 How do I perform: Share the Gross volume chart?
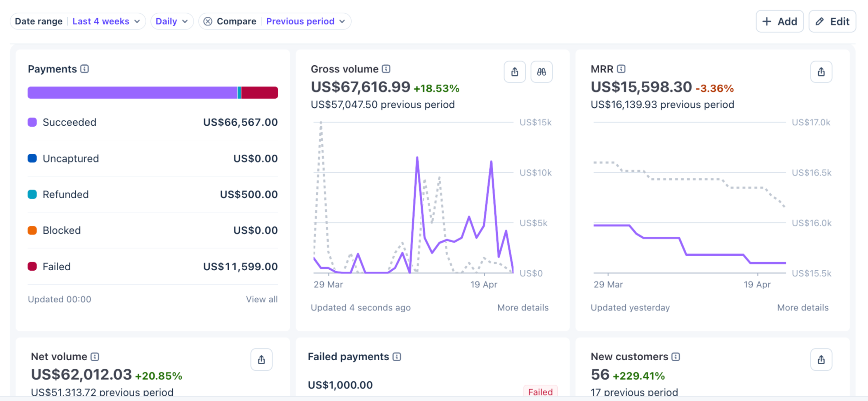pyautogui.click(x=515, y=72)
